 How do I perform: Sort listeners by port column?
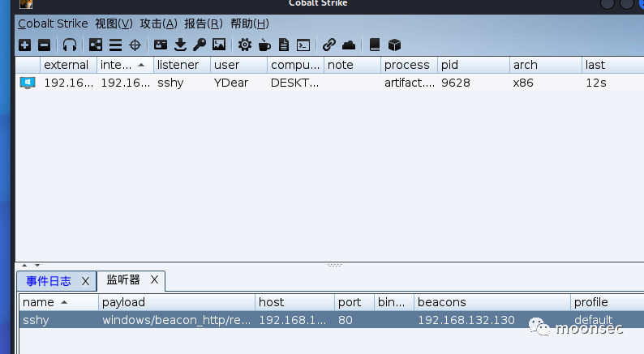(354, 302)
